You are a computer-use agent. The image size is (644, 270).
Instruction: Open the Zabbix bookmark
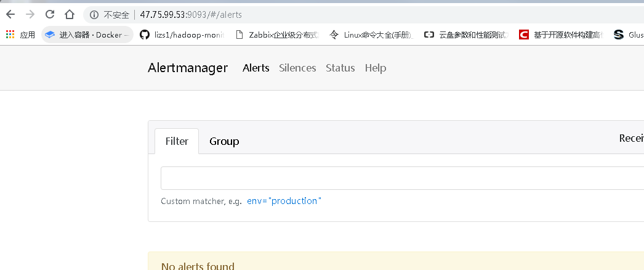click(277, 35)
